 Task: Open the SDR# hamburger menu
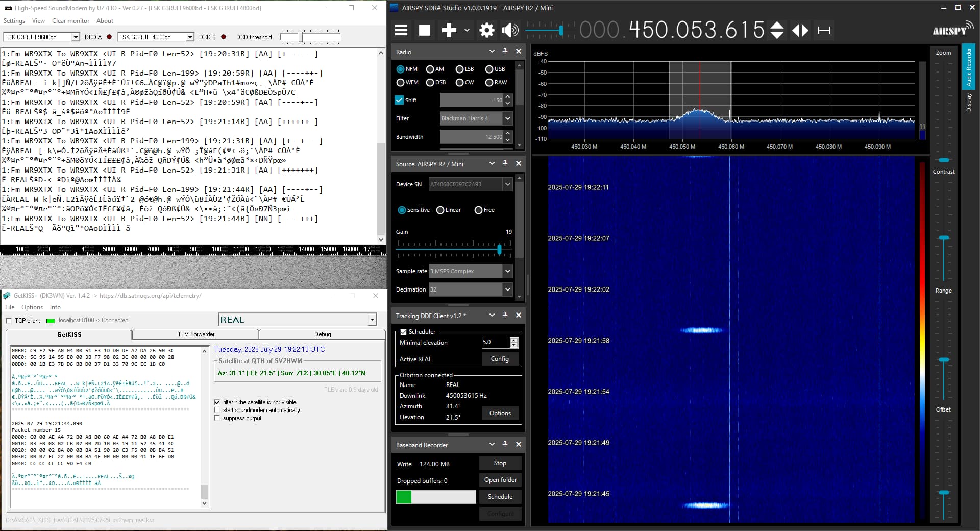tap(401, 30)
